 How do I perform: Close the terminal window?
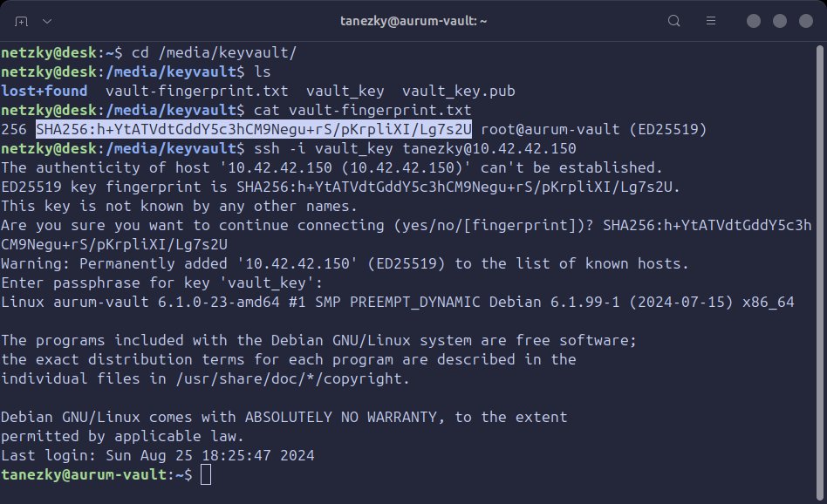tap(806, 21)
